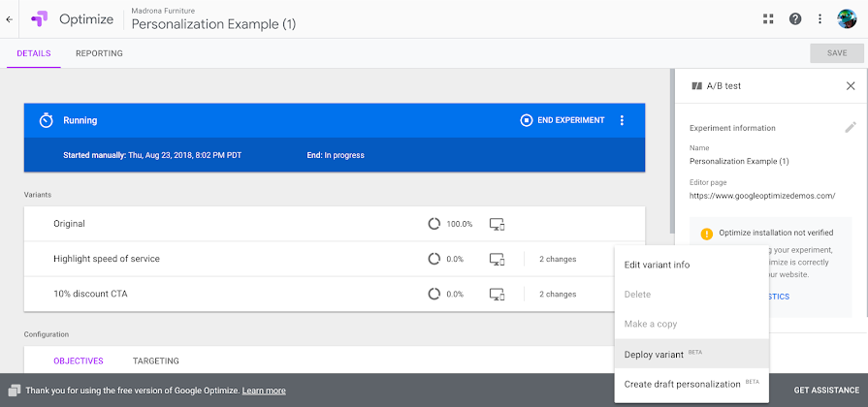Click the stop icon beside End Experiment
The height and width of the screenshot is (407, 868).
point(527,120)
